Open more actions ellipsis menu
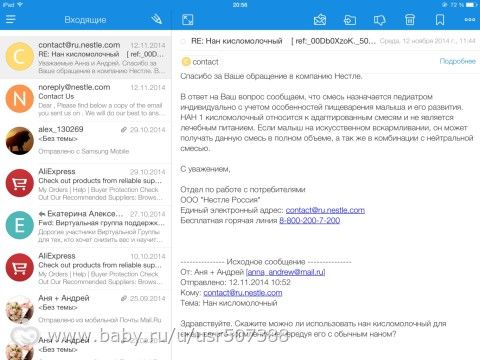This screenshot has width=480, height=360. (470, 20)
